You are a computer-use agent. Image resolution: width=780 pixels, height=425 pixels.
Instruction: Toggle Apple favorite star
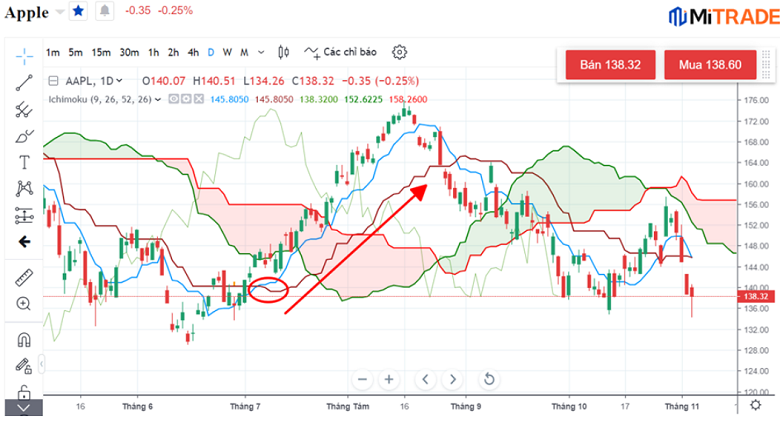coord(78,11)
